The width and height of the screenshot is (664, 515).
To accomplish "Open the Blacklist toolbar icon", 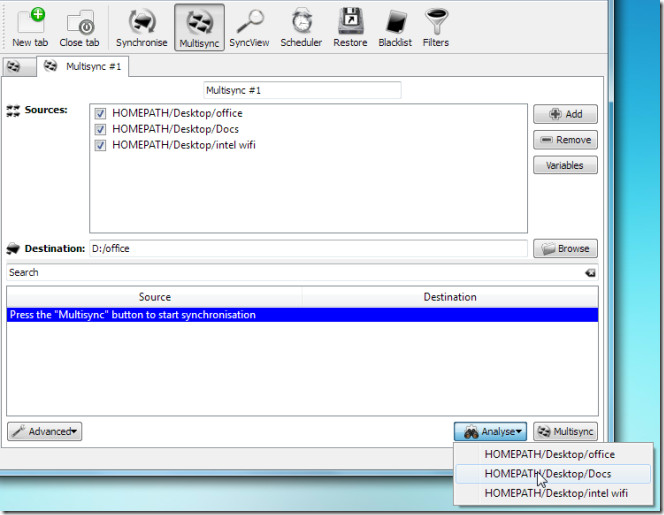I will 395,28.
